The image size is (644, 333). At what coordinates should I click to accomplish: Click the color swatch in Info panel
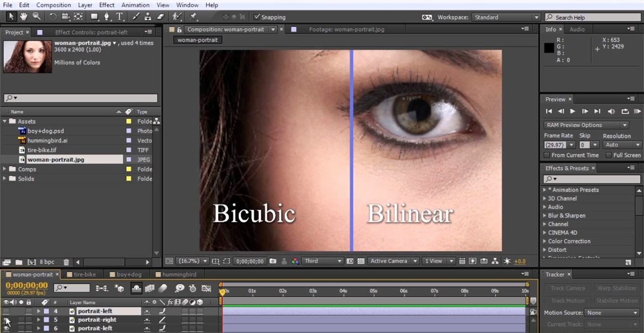click(x=549, y=48)
